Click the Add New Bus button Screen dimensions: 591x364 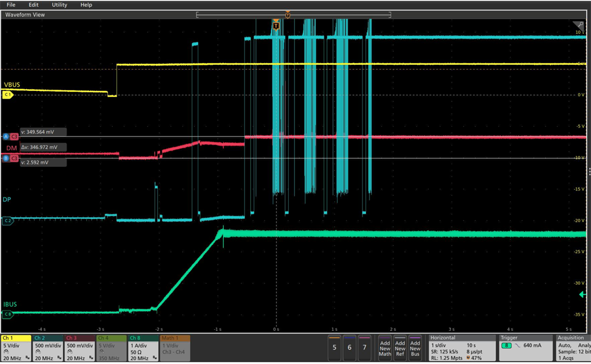415,348
